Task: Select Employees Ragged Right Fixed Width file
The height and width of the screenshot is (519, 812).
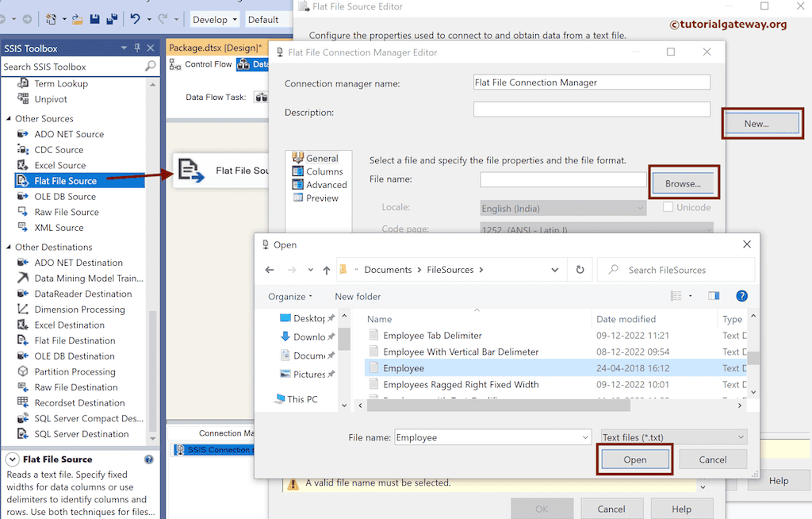Action: 461,385
